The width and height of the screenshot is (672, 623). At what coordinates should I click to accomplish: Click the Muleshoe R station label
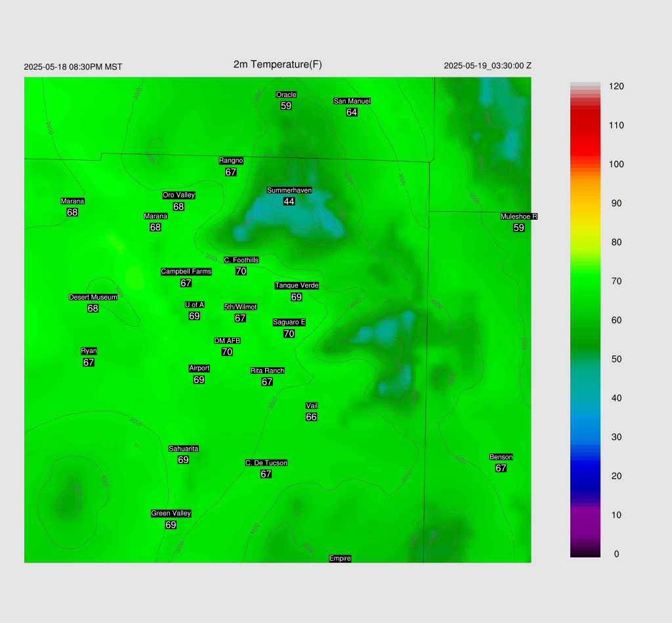[x=518, y=216]
